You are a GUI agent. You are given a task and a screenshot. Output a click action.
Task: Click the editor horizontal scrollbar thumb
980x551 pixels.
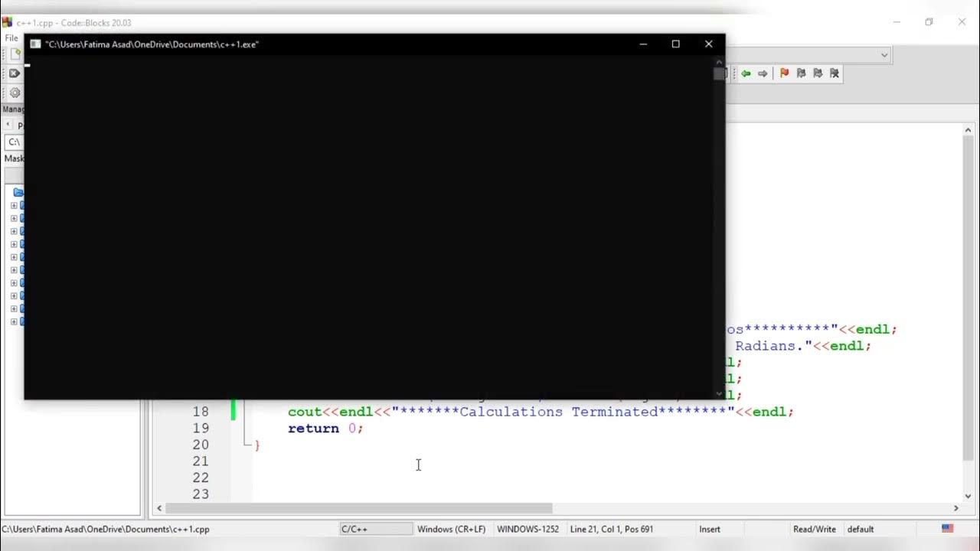point(358,508)
